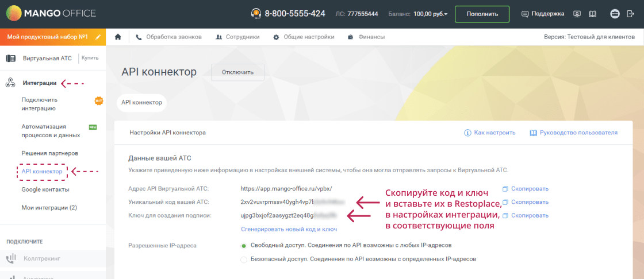Click the book icon beside Руководство пользователя
This screenshot has height=279, width=644.
pyautogui.click(x=534, y=133)
